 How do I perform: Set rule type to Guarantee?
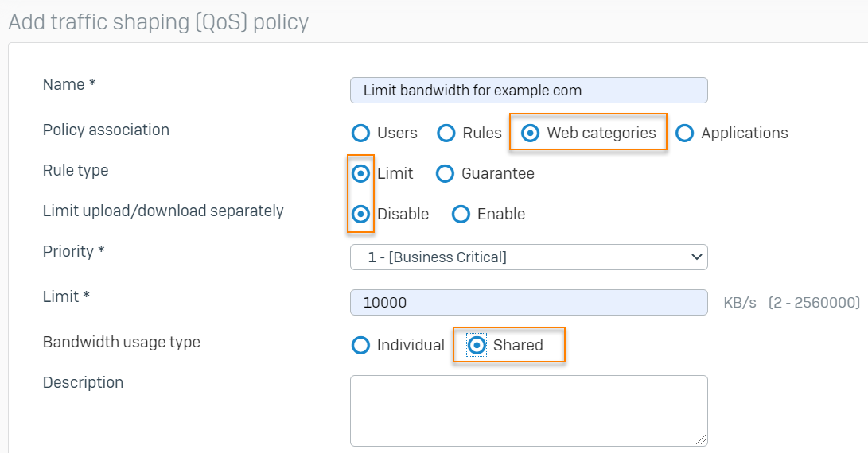coord(446,173)
